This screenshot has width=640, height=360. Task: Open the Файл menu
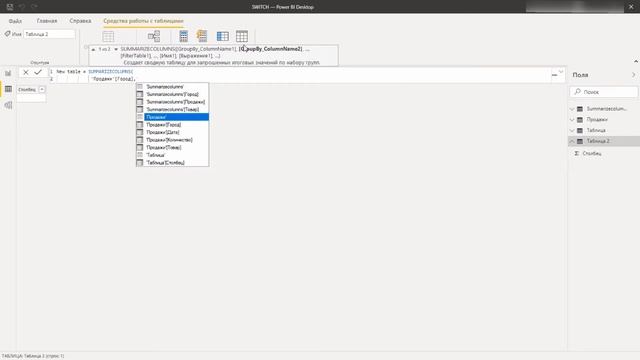[16, 21]
